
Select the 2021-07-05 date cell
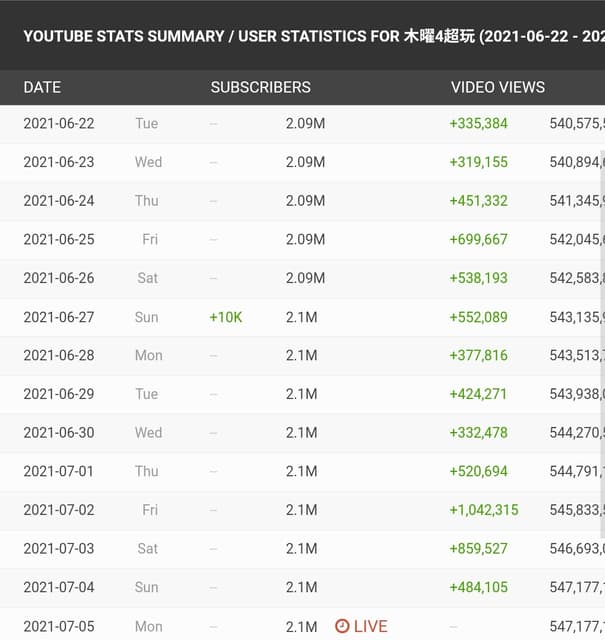coord(59,626)
